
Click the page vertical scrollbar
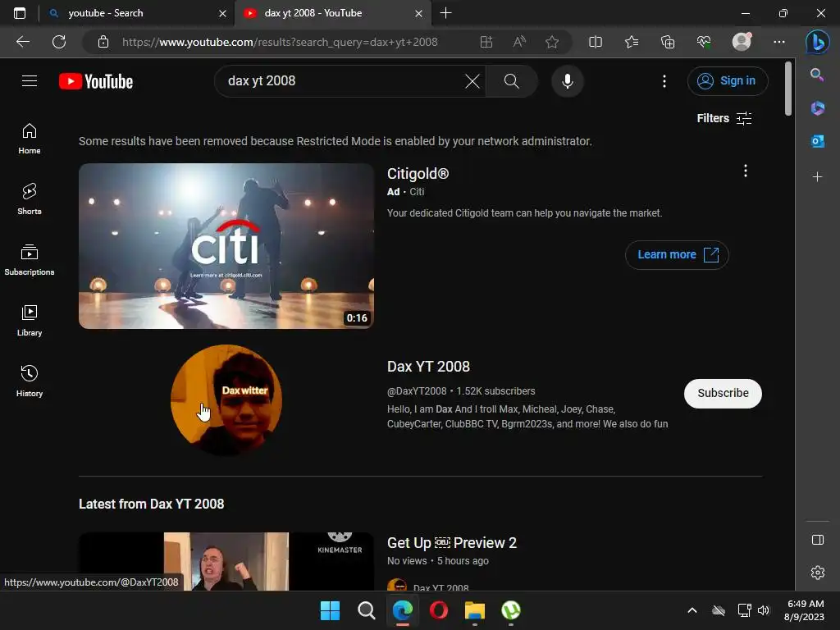click(x=788, y=89)
